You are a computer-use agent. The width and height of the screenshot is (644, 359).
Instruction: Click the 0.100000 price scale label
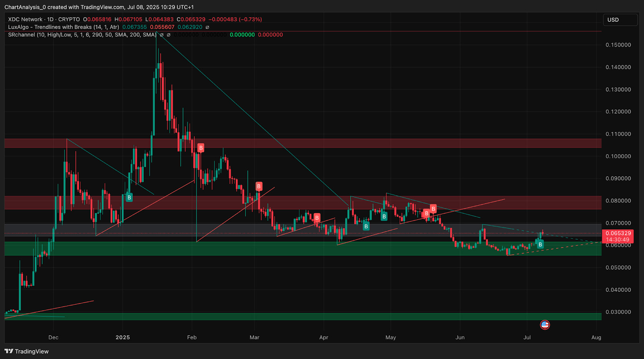618,156
